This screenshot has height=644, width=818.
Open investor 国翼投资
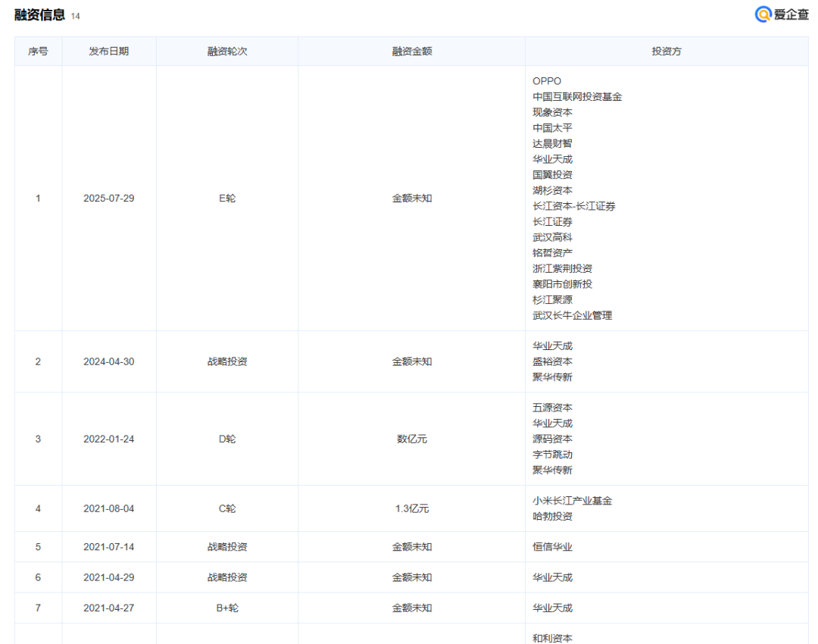click(x=552, y=175)
